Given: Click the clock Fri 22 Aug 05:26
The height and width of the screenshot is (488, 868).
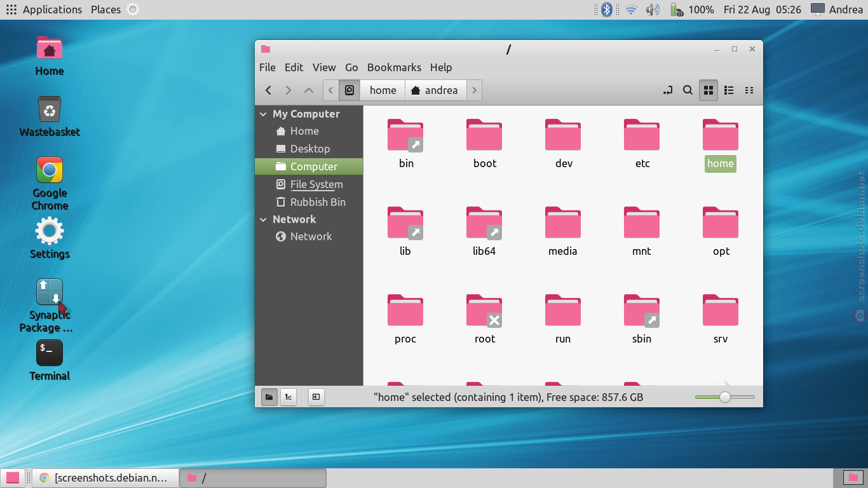Looking at the screenshot, I should tap(763, 10).
